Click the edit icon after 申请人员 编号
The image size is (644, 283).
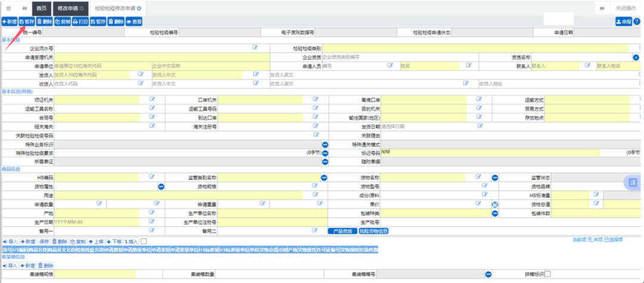click(391, 66)
